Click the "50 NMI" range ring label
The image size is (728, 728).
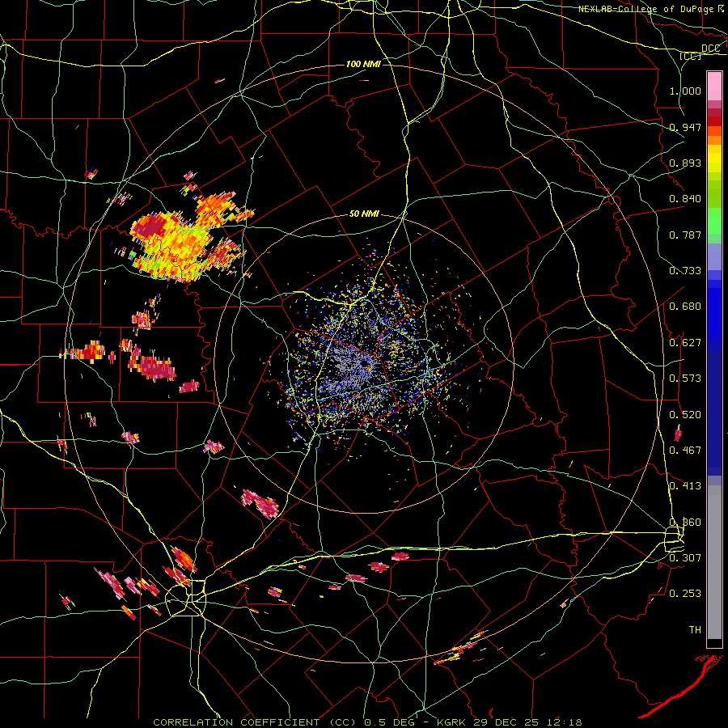tap(364, 214)
